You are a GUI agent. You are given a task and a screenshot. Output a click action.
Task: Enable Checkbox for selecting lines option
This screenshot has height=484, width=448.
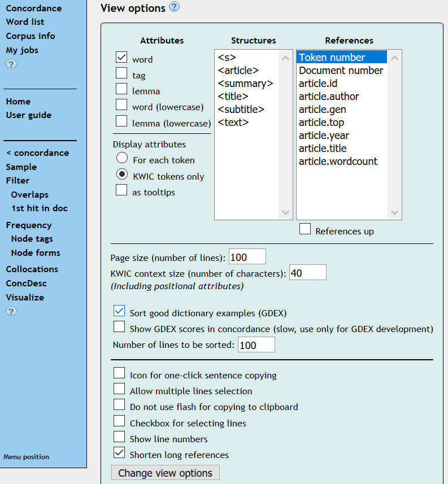pyautogui.click(x=119, y=421)
